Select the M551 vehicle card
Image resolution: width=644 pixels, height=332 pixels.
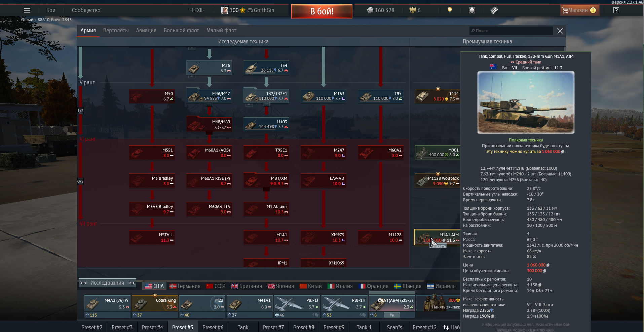coord(152,153)
